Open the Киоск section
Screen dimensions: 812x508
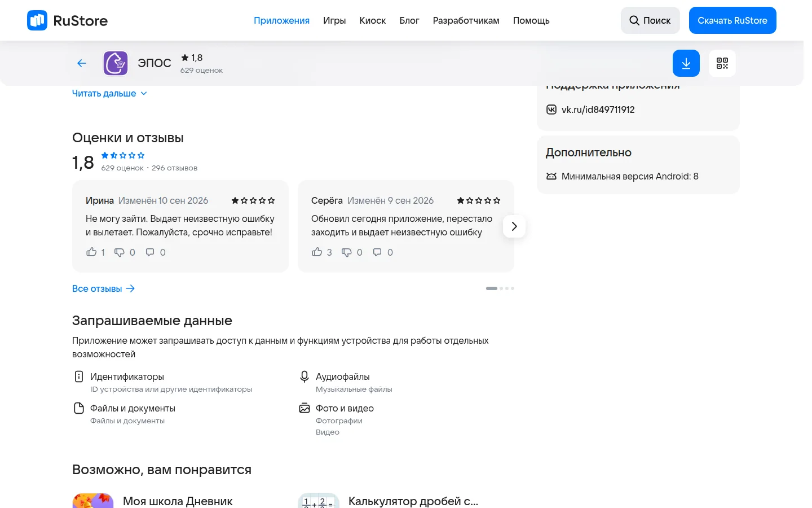(x=373, y=20)
